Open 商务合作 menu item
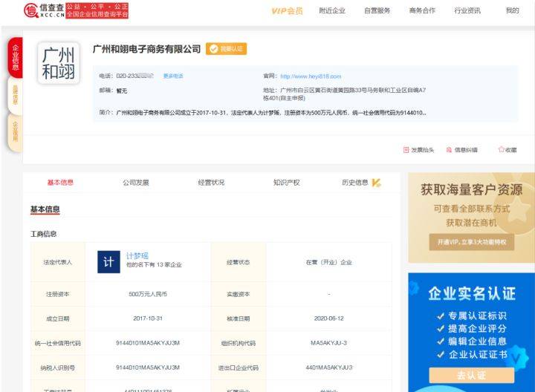Image resolution: width=535 pixels, height=392 pixels. [422, 11]
